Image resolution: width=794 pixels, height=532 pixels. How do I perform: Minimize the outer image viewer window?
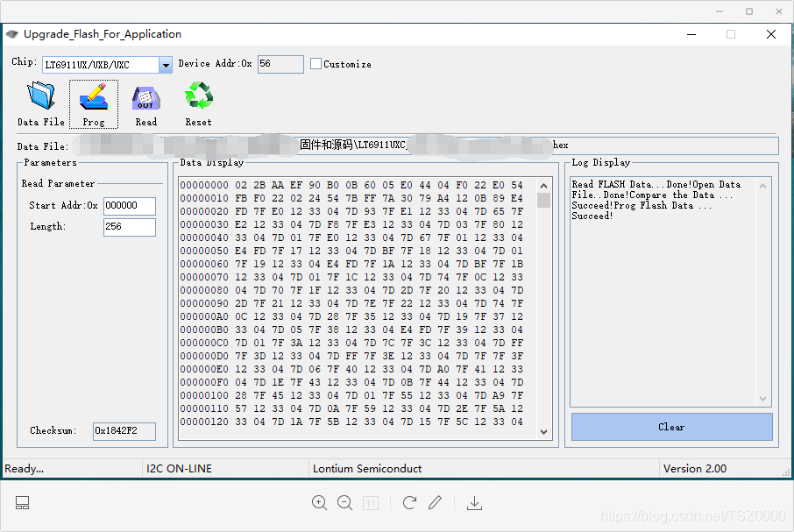point(719,11)
